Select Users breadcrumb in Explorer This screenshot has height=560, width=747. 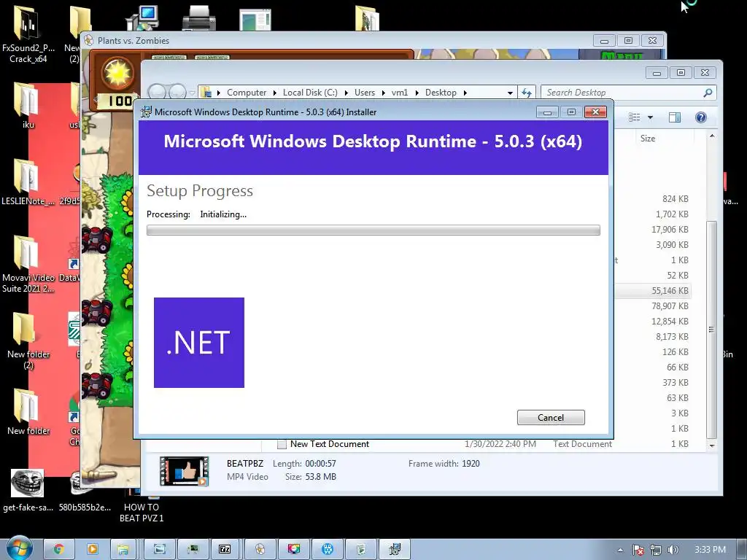pyautogui.click(x=365, y=93)
